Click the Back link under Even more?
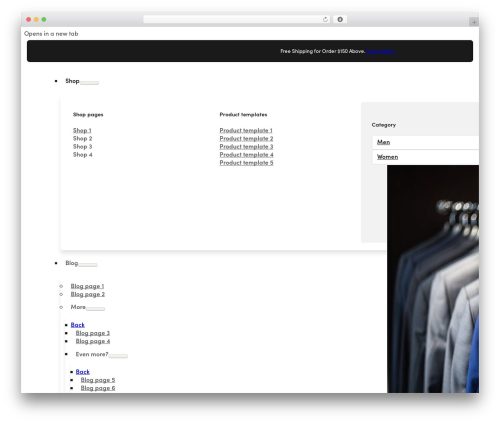The height and width of the screenshot is (423, 500). click(83, 372)
